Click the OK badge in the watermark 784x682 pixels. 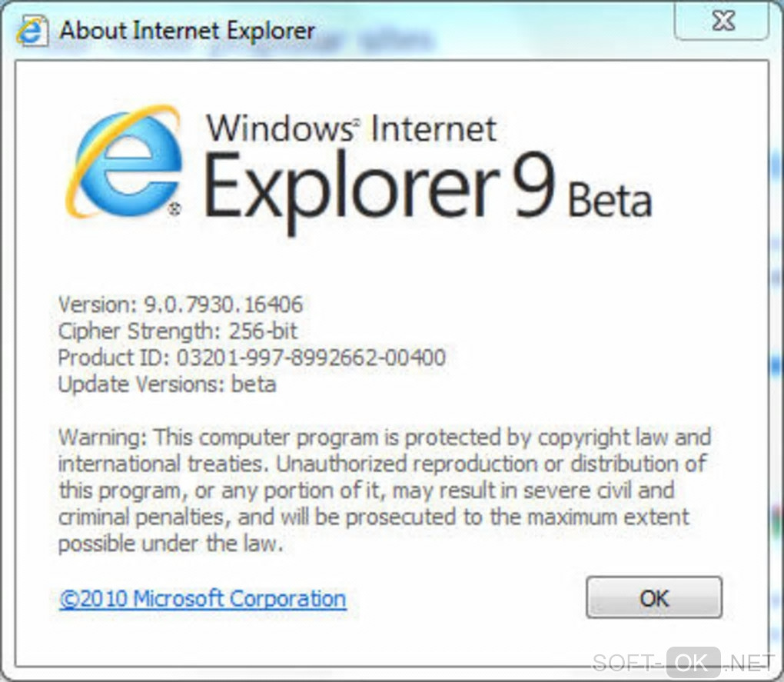click(x=693, y=663)
